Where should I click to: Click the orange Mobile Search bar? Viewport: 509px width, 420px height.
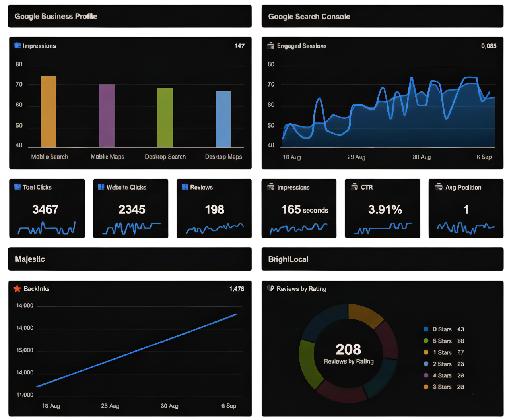click(x=49, y=112)
